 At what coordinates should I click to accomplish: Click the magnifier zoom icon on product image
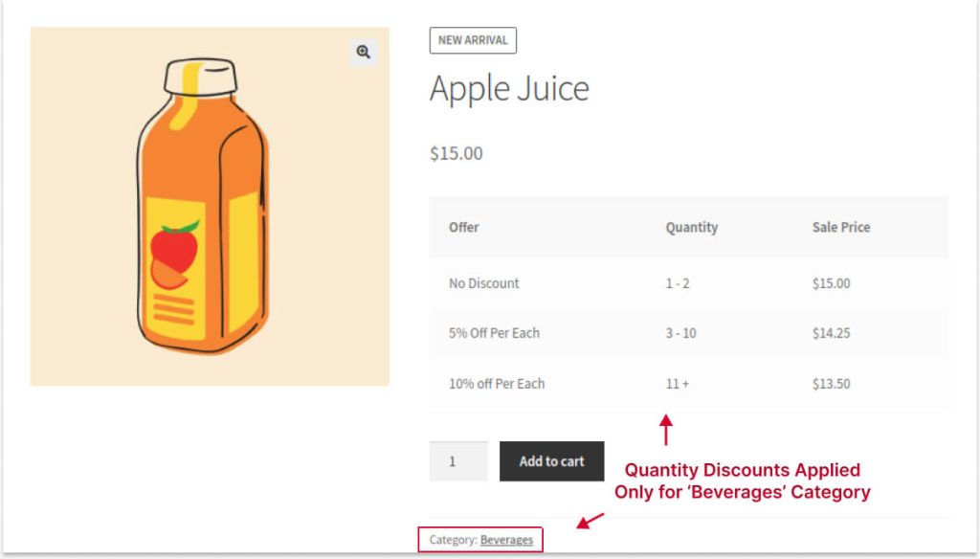(363, 52)
